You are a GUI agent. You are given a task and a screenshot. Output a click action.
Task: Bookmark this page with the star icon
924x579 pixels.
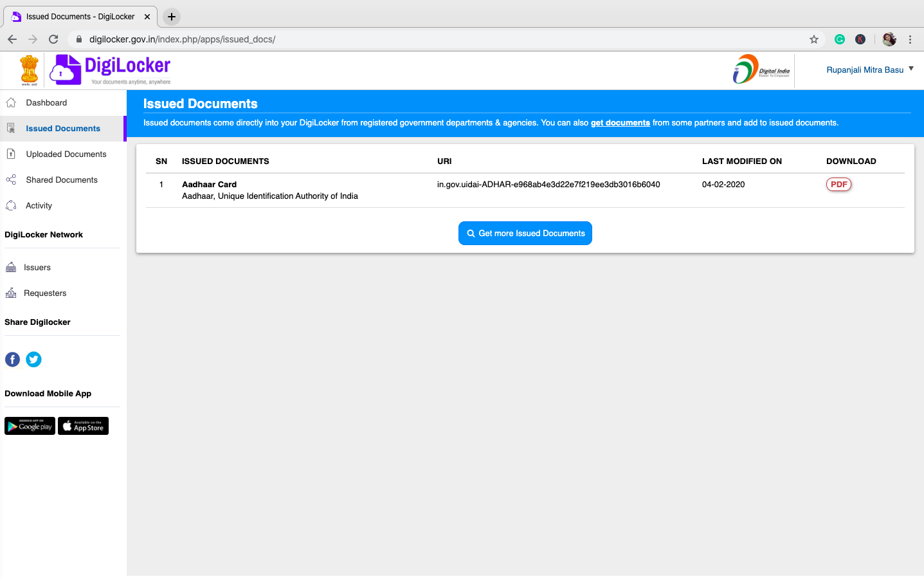click(x=814, y=39)
